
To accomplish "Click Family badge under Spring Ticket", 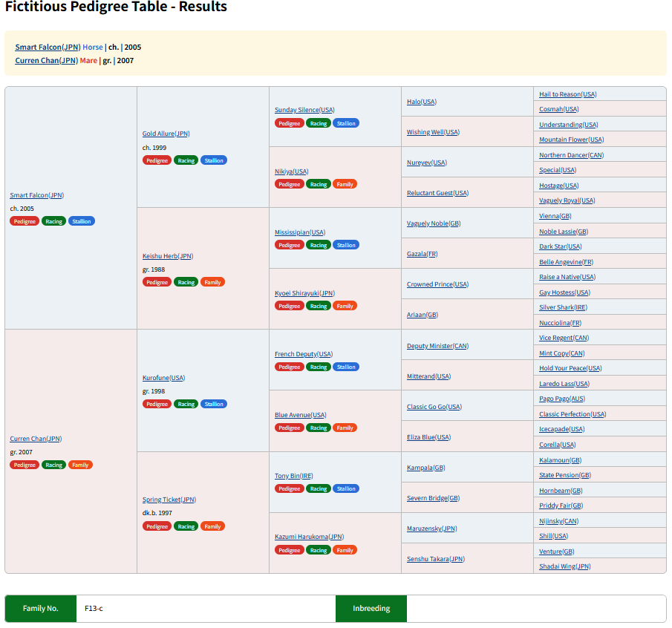I will pyautogui.click(x=212, y=526).
